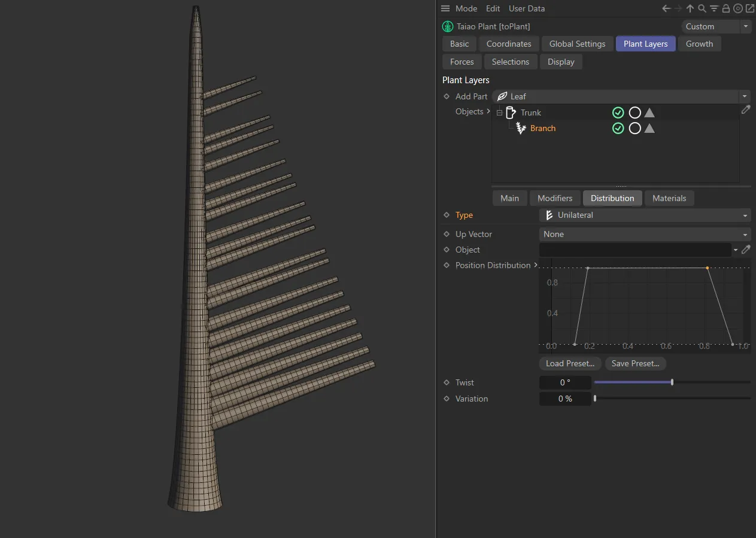Click the eyedropper beside the Object field
The image size is (756, 538).
point(746,250)
